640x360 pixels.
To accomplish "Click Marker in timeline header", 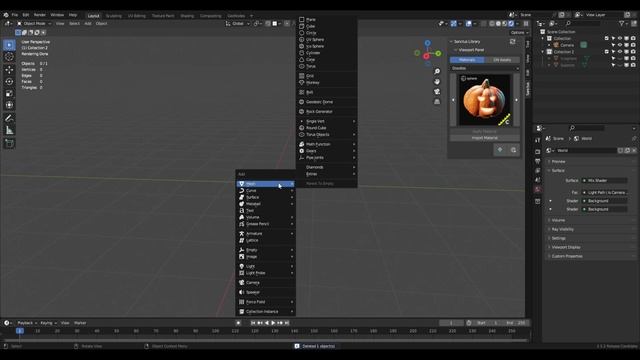I will tap(80, 323).
